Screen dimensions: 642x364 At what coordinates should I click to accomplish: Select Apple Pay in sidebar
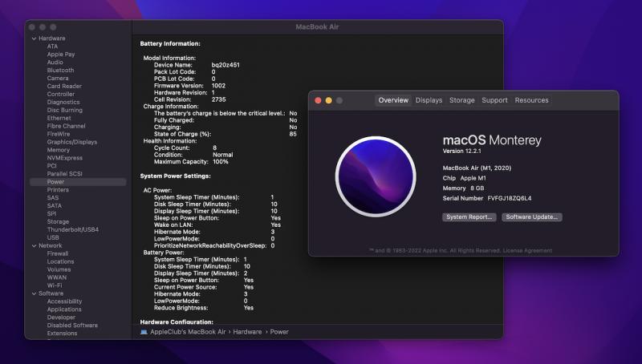(x=61, y=55)
